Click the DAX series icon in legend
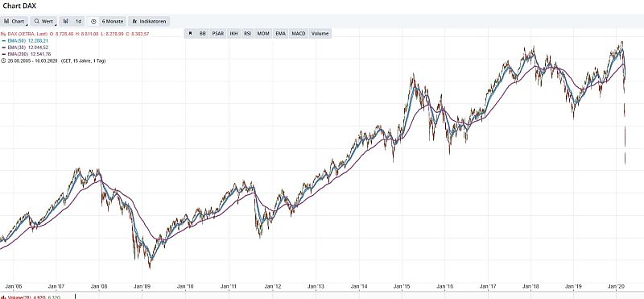The width and height of the screenshot is (644, 299). coord(3,34)
